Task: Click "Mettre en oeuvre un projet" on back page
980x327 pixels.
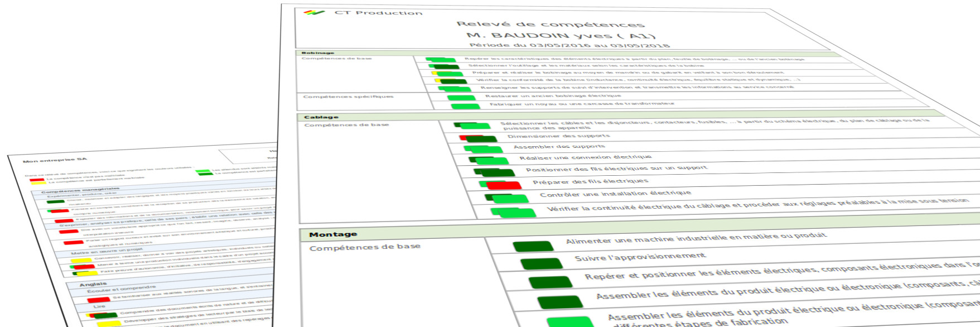Action: pyautogui.click(x=107, y=251)
